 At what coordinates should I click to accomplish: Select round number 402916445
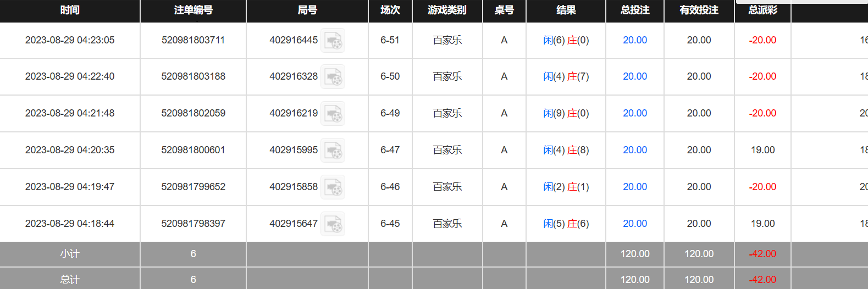point(294,40)
